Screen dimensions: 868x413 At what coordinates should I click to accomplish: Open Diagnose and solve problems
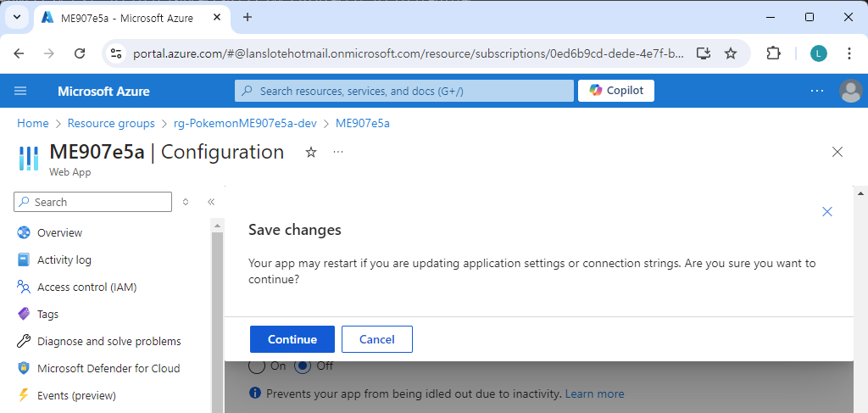(109, 341)
